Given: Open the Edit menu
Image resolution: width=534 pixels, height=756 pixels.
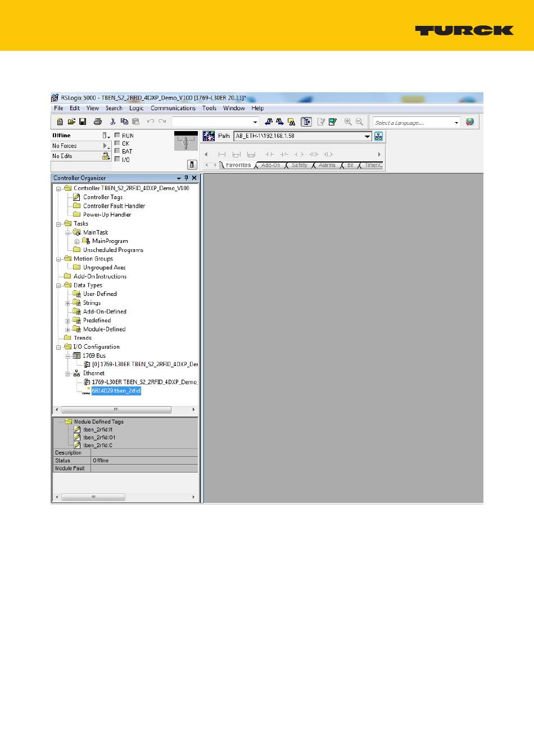Looking at the screenshot, I should tap(75, 108).
